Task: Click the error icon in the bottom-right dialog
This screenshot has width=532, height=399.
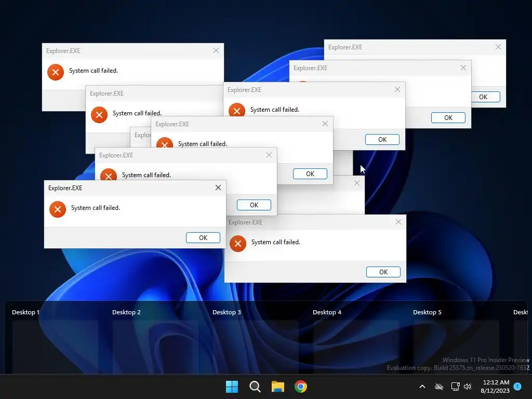Action: pyautogui.click(x=238, y=244)
